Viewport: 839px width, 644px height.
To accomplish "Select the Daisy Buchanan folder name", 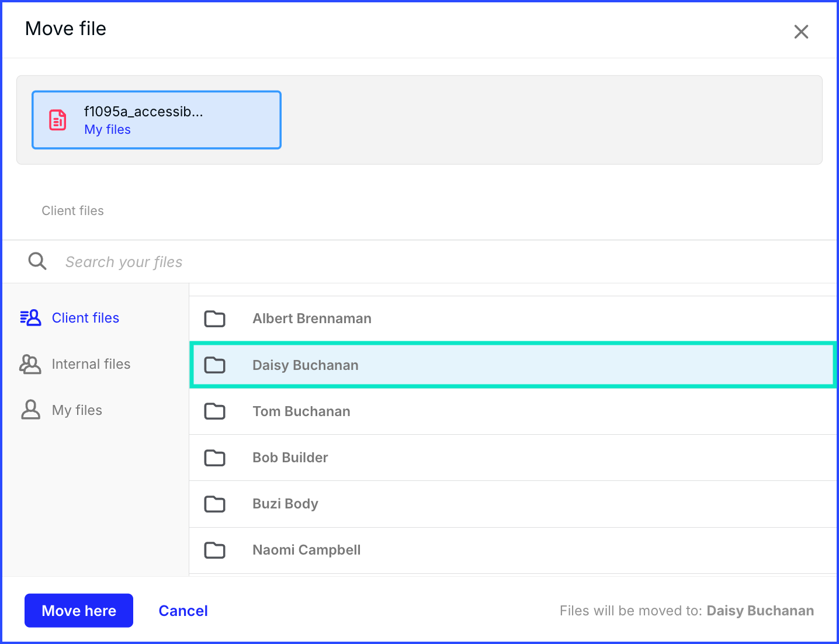I will pos(306,365).
